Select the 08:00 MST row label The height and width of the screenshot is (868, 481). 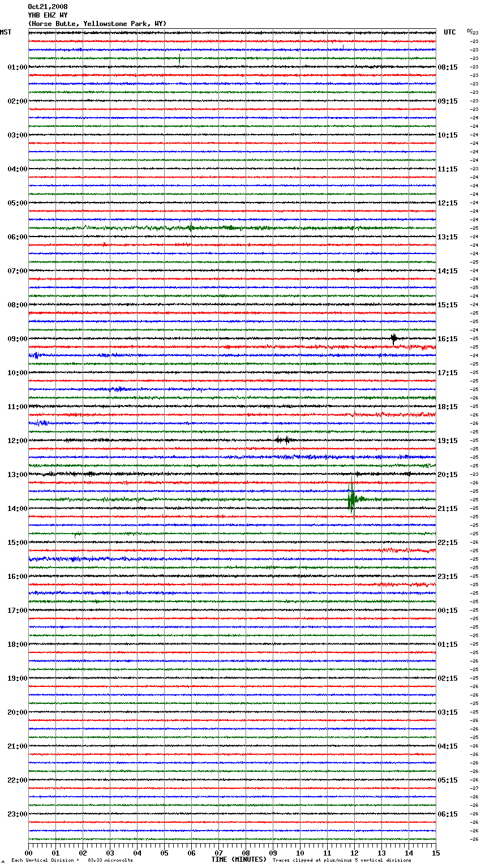click(x=18, y=305)
